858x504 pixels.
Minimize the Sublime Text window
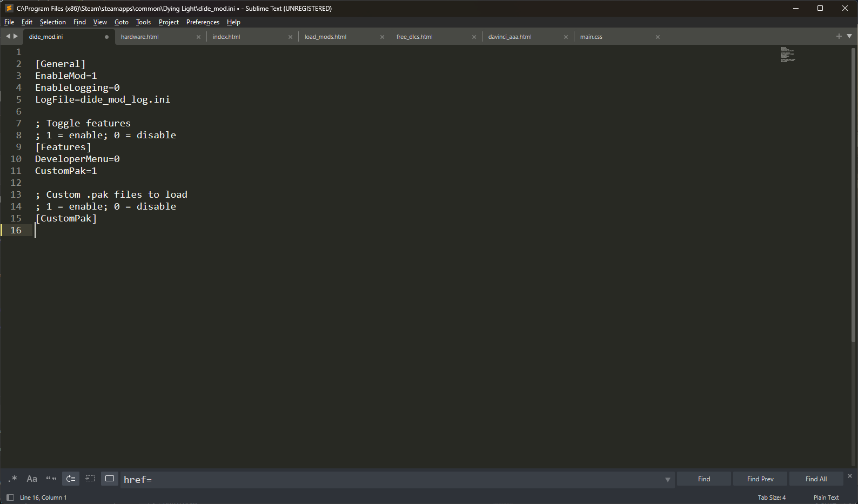click(x=795, y=8)
